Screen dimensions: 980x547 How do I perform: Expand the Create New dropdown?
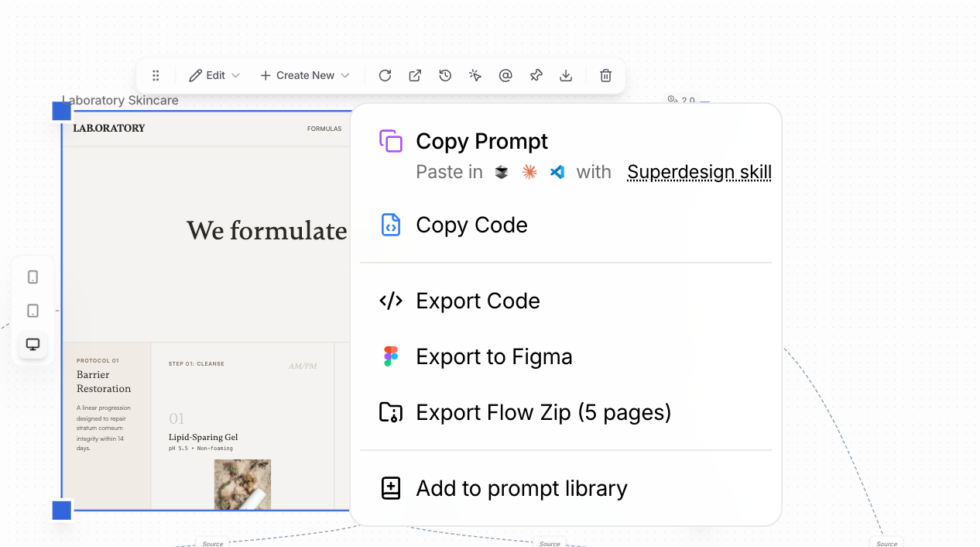pos(304,75)
